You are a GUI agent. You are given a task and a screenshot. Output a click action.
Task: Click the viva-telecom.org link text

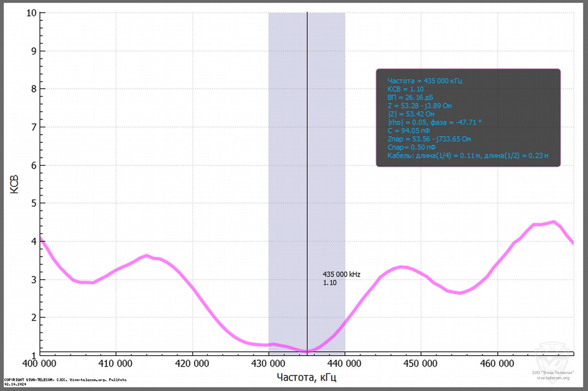(553, 378)
